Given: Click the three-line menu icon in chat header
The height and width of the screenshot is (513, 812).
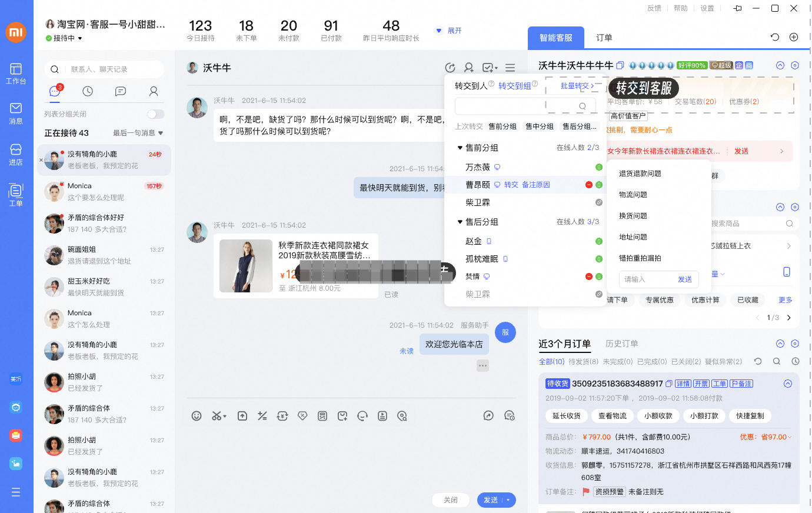Looking at the screenshot, I should click(x=510, y=68).
